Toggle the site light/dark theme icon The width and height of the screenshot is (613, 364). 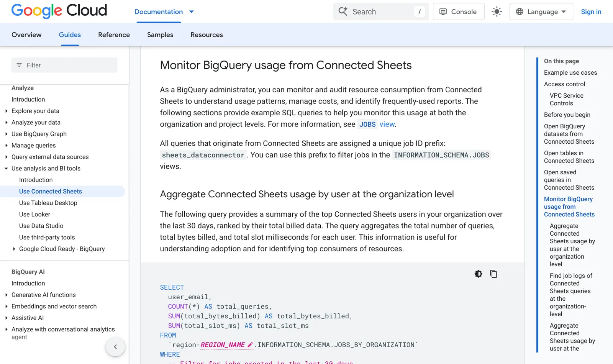[x=497, y=11]
